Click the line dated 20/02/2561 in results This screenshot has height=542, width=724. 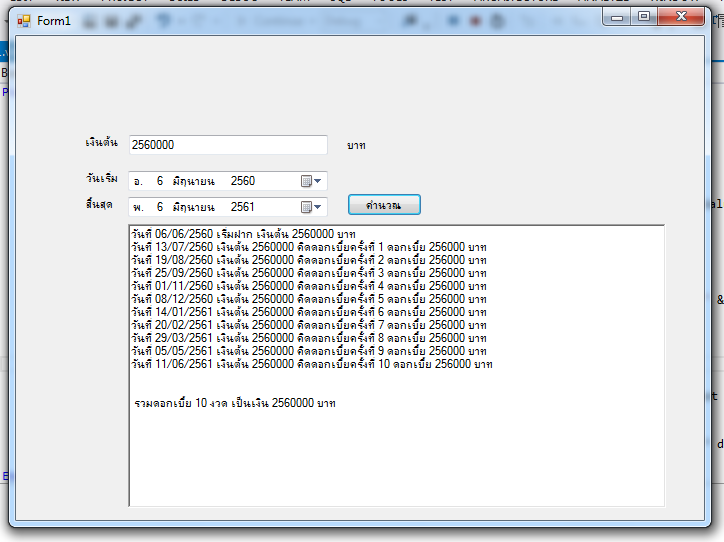pos(309,325)
